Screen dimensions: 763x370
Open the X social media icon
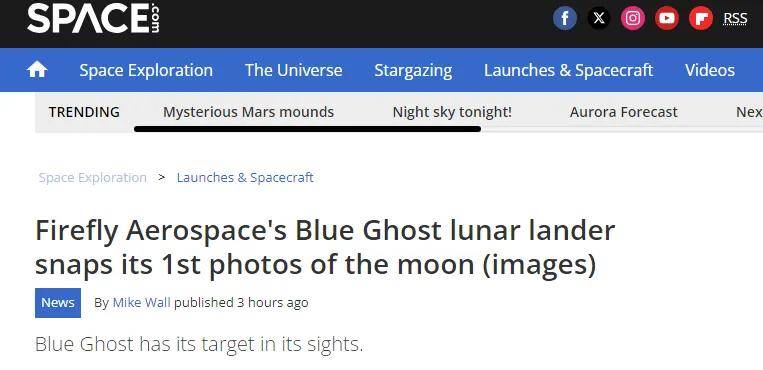pyautogui.click(x=599, y=18)
